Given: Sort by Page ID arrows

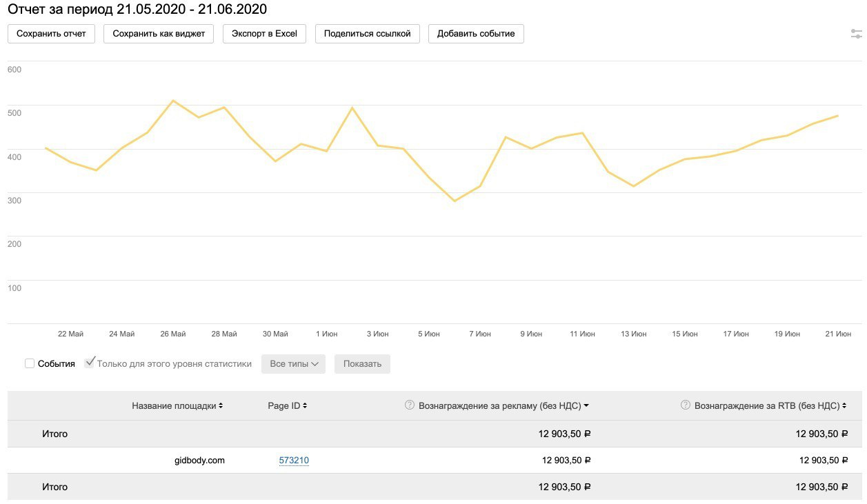Looking at the screenshot, I should coord(305,406).
